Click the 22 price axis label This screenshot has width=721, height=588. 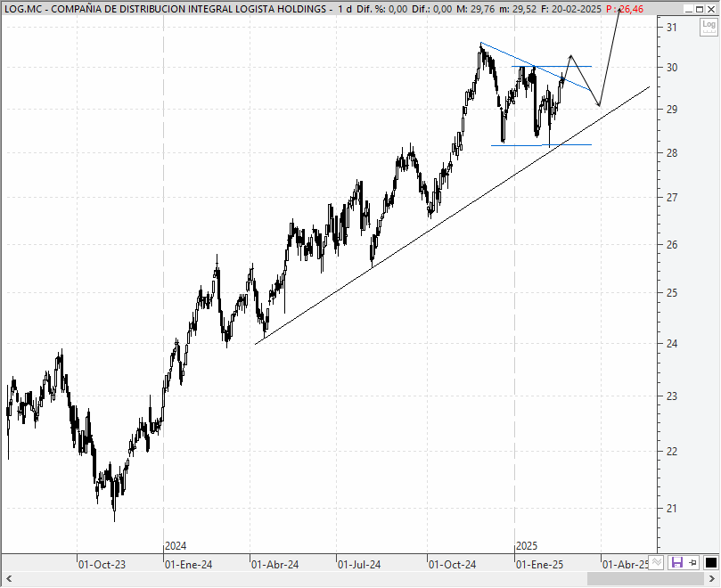(x=672, y=452)
